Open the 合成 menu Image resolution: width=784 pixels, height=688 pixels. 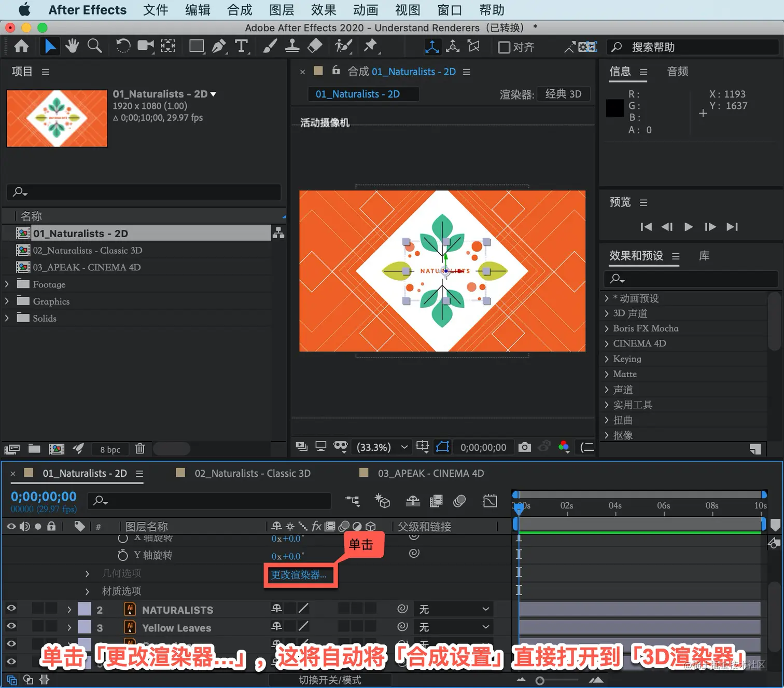240,10
